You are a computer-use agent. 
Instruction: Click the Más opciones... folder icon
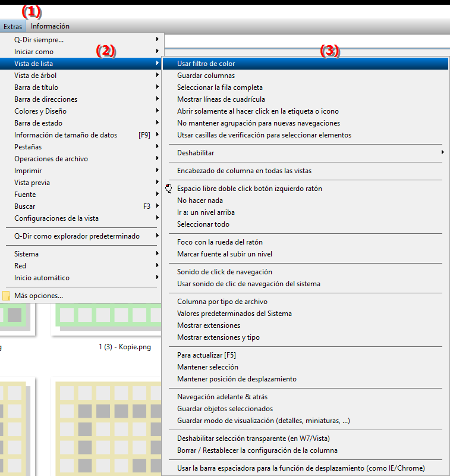tap(6, 296)
